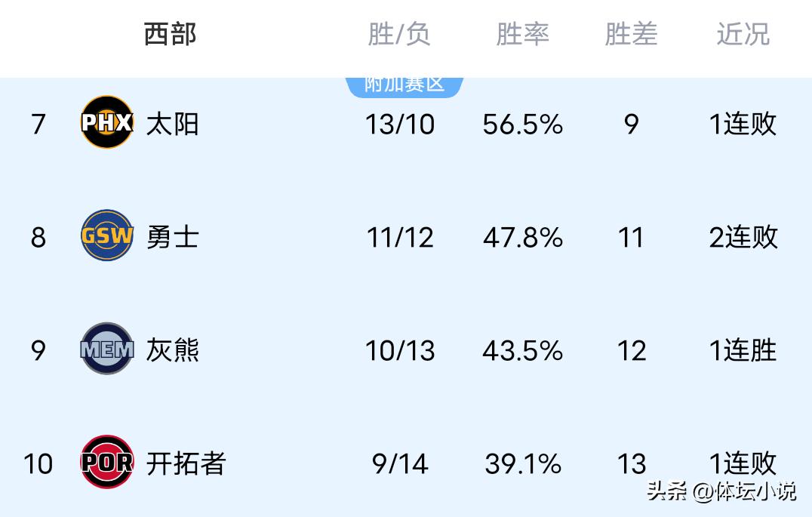Sort by 胜/负 column header
This screenshot has width=812, height=517.
[399, 34]
